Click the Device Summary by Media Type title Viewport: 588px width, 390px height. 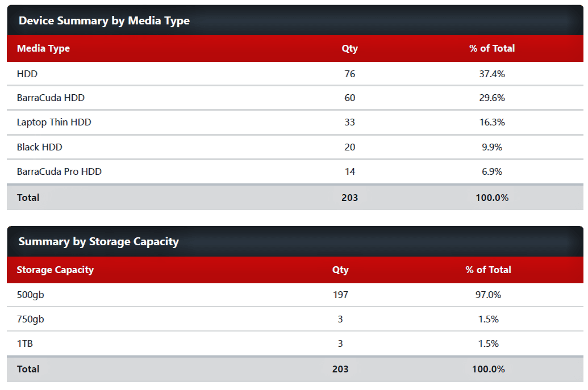104,20
